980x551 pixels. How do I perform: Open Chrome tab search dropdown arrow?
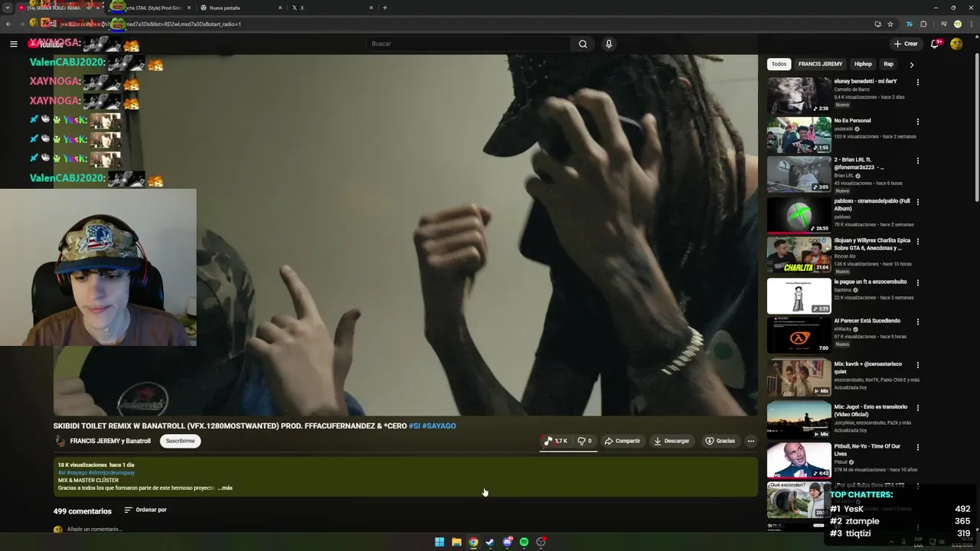pyautogui.click(x=8, y=8)
